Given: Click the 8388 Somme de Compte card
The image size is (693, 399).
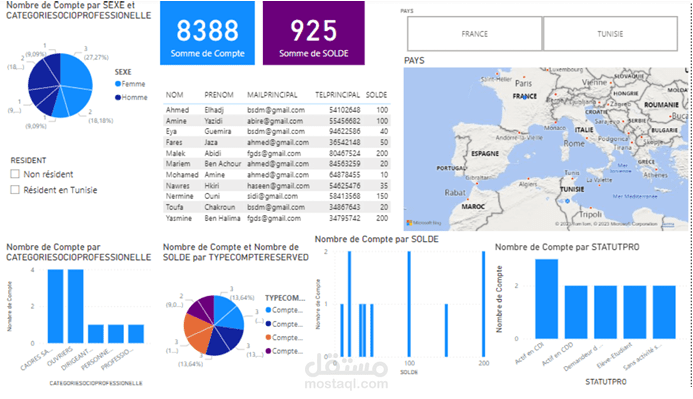Looking at the screenshot, I should pos(207,33).
